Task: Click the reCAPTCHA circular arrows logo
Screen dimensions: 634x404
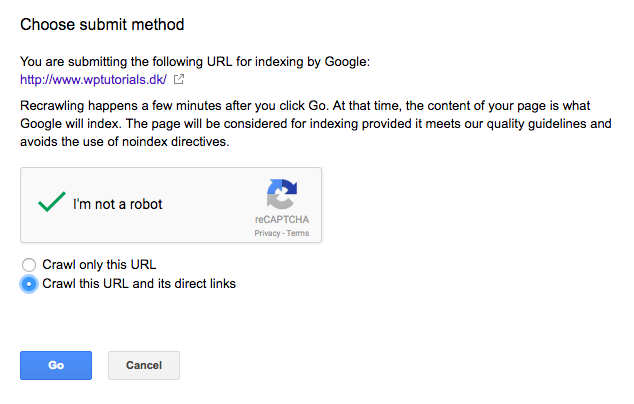Action: tap(282, 194)
